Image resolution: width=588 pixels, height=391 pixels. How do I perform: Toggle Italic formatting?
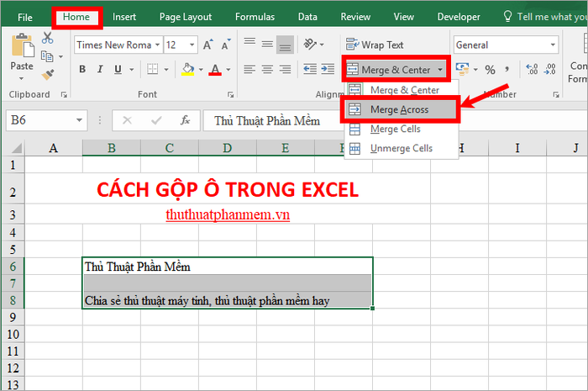tap(100, 69)
